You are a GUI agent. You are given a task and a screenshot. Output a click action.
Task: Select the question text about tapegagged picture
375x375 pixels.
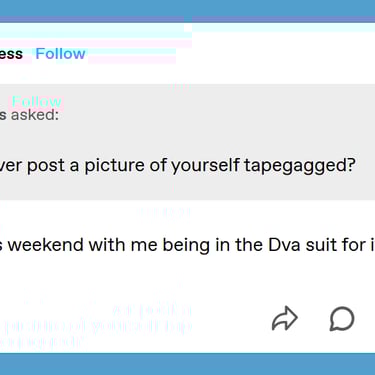(178, 166)
